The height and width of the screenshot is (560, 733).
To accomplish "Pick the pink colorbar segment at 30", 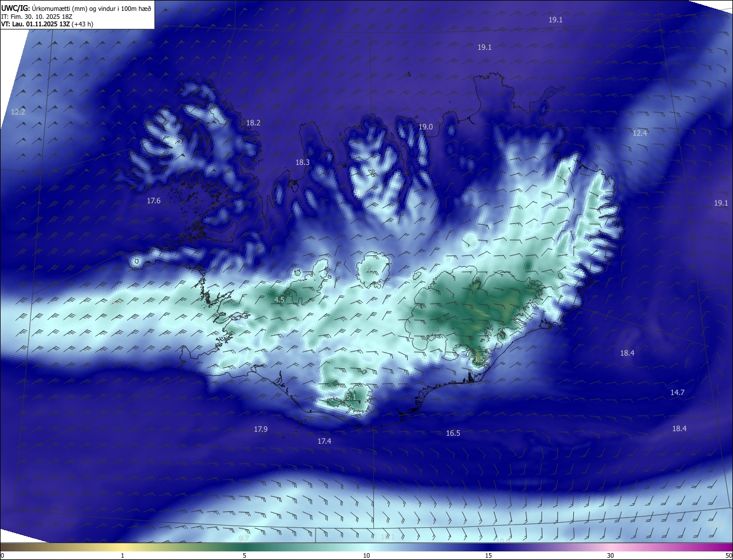I will coord(610,547).
